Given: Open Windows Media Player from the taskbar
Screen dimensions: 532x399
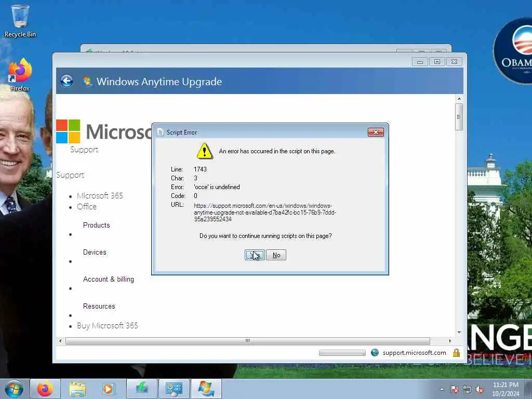Looking at the screenshot, I should click(109, 389).
